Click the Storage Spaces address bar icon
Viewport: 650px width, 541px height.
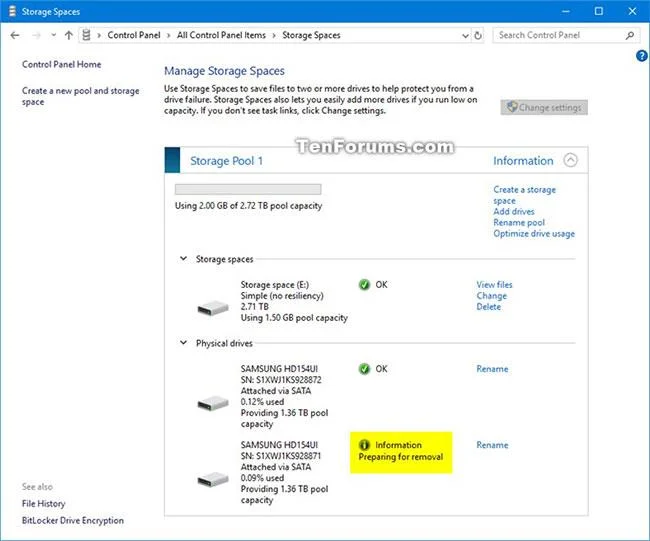click(x=86, y=35)
